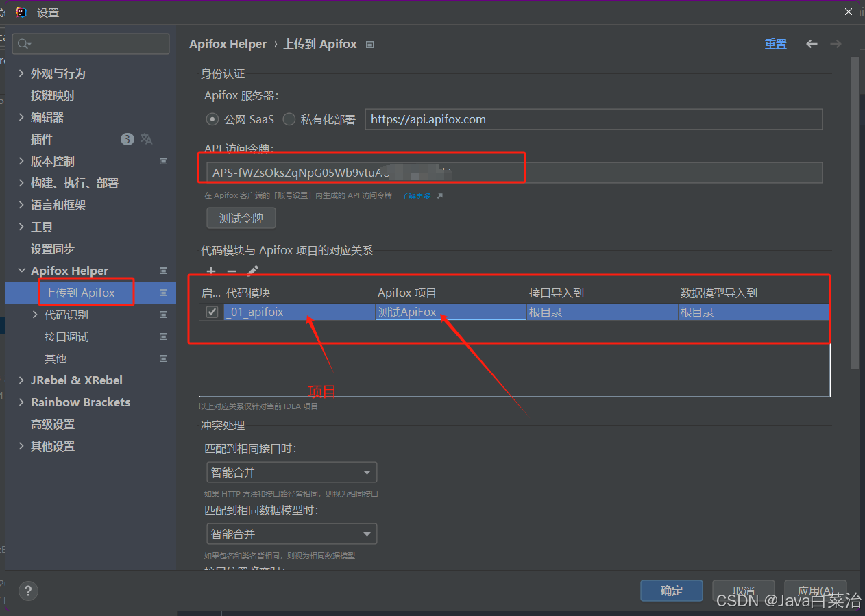Focus the settings search field
Screen dimensions: 865x616
pyautogui.click(x=90, y=44)
